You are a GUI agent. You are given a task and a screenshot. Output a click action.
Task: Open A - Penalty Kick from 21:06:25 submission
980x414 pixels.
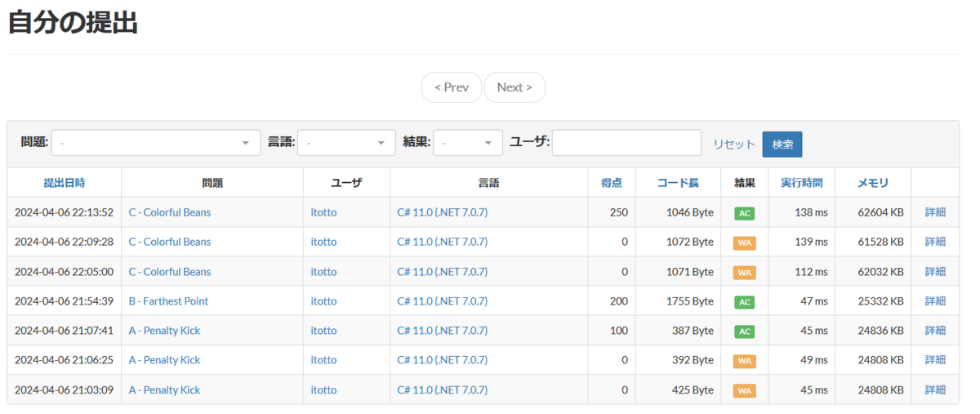click(164, 359)
